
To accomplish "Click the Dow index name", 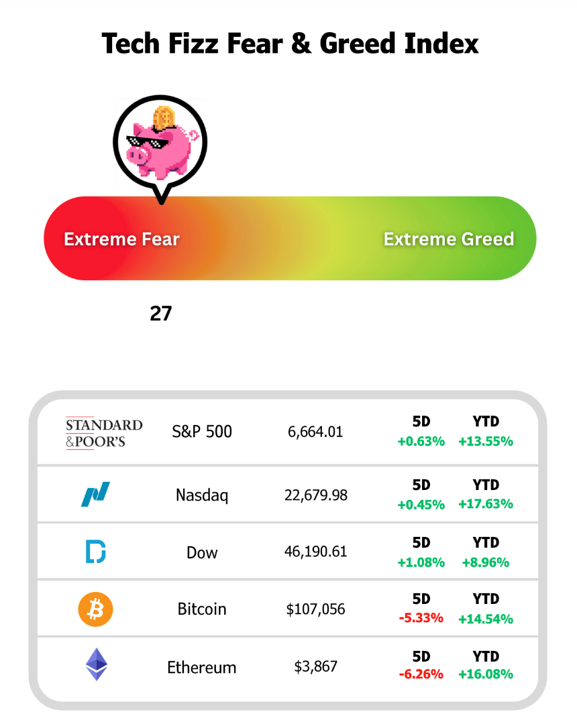I will click(x=202, y=553).
